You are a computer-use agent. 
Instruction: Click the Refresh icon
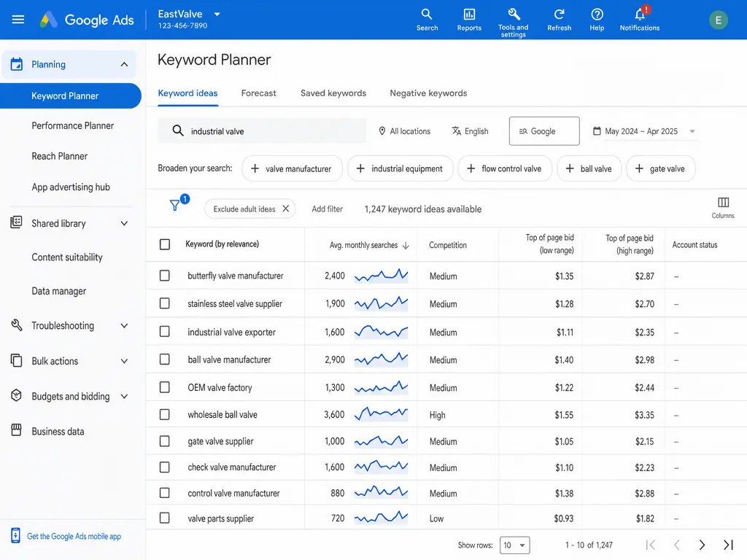560,20
